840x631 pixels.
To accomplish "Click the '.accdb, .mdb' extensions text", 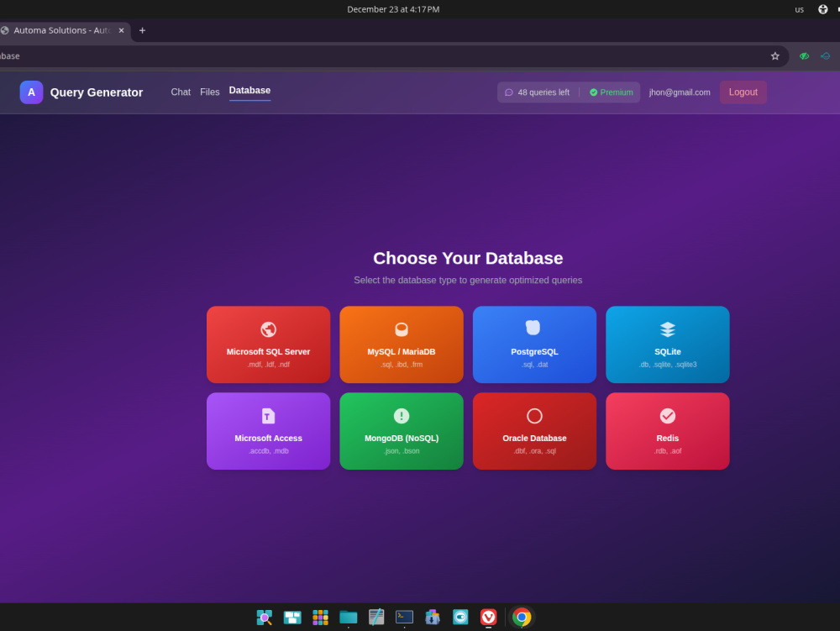I will pyautogui.click(x=269, y=451).
